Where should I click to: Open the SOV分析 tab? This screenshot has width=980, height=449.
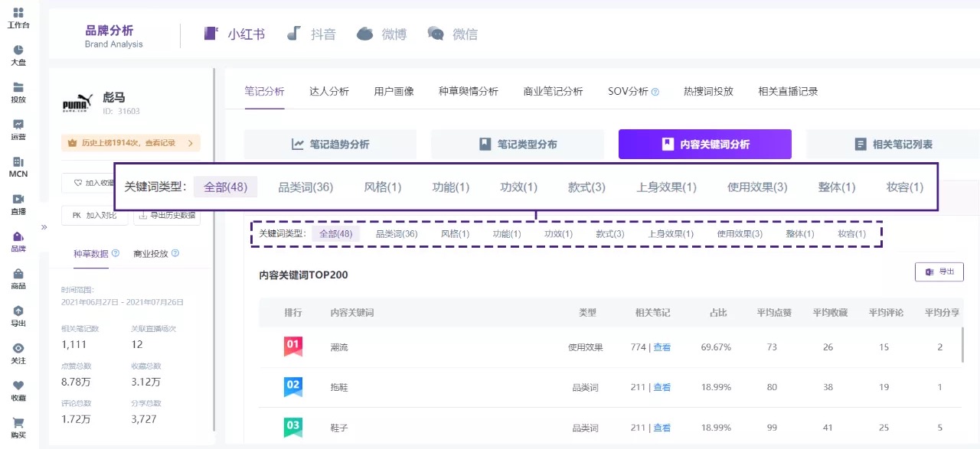[628, 91]
